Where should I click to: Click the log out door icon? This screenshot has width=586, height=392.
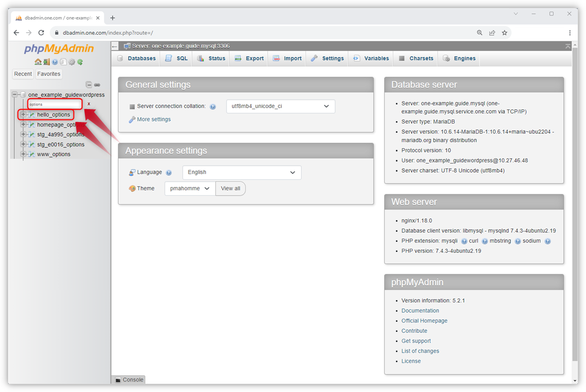(x=46, y=62)
